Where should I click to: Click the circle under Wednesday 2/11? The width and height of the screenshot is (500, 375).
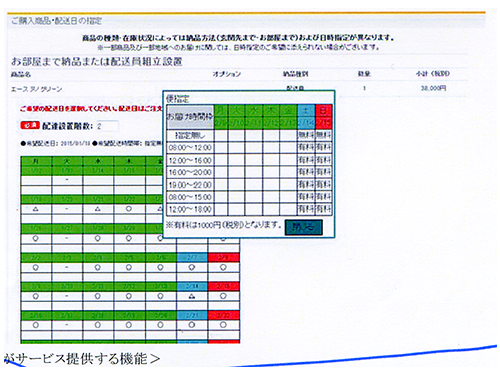tap(97, 296)
